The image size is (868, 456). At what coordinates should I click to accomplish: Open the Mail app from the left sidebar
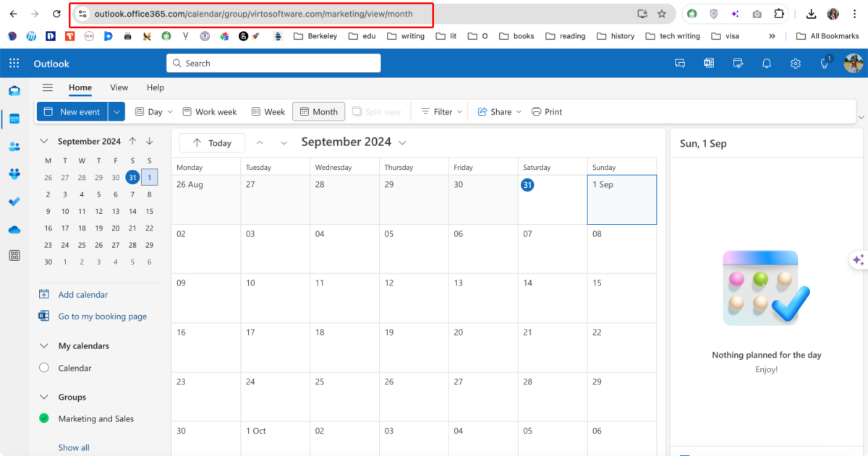click(14, 91)
